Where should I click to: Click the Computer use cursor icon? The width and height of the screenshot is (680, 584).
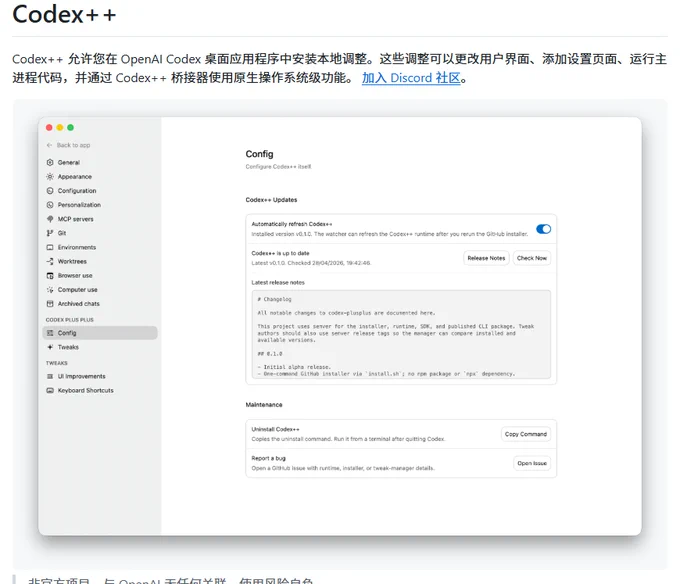click(50, 290)
